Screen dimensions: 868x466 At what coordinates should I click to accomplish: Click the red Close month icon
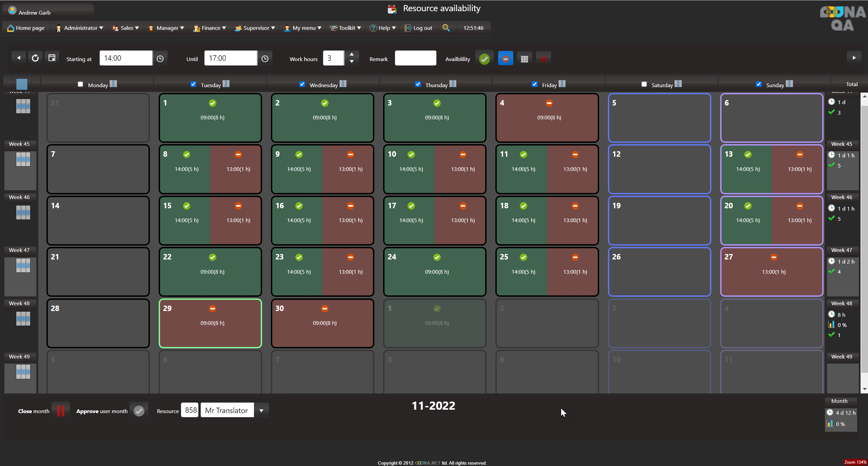(x=61, y=411)
